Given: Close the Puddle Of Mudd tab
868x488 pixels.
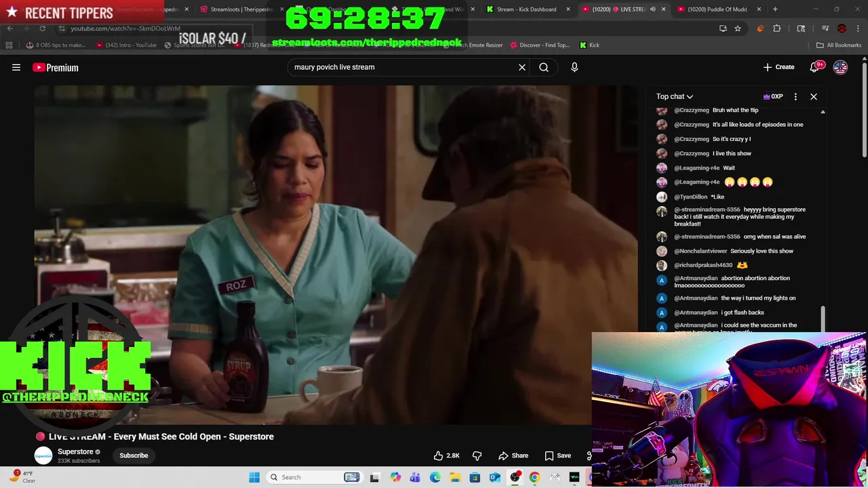Looking at the screenshot, I should [x=759, y=9].
